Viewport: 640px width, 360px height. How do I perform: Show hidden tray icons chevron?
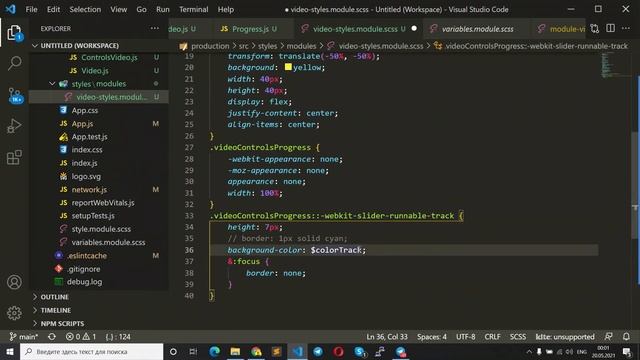click(x=529, y=351)
